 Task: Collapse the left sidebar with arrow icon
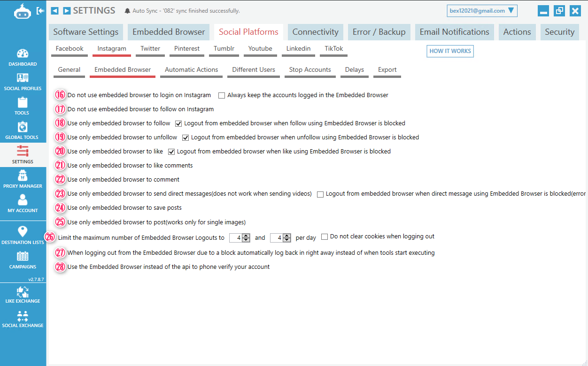[x=40, y=10]
